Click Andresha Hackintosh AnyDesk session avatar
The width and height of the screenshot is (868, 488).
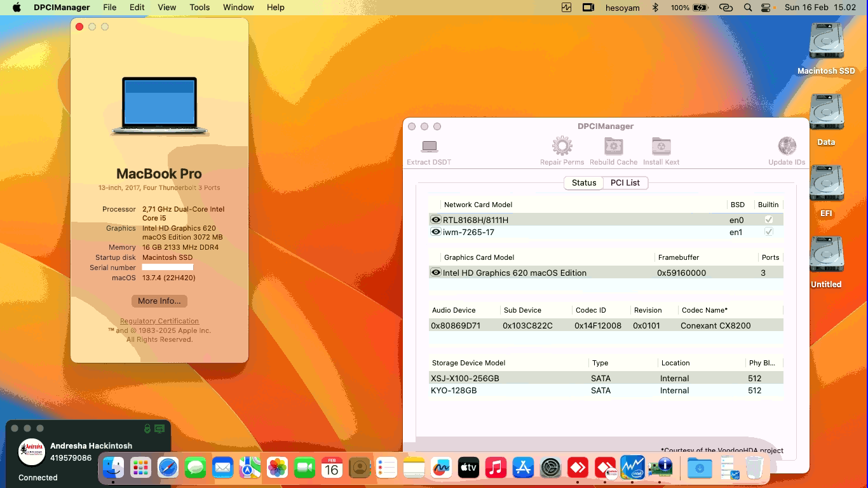click(32, 452)
